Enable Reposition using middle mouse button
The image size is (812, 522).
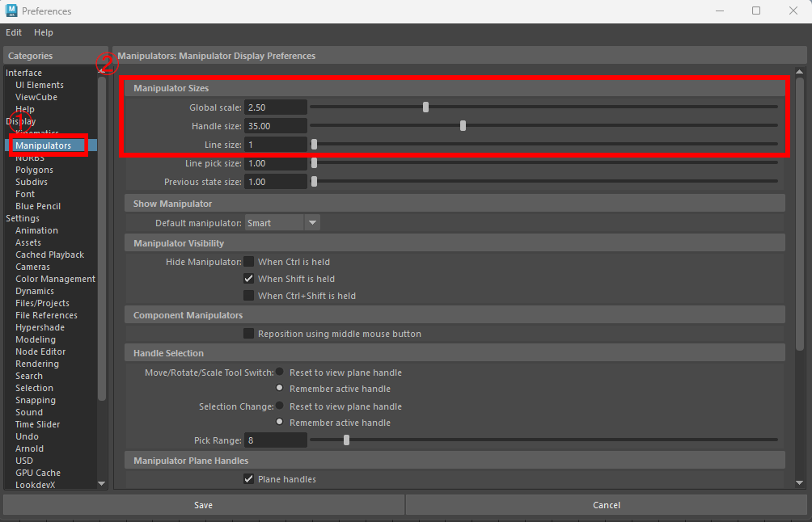(249, 334)
